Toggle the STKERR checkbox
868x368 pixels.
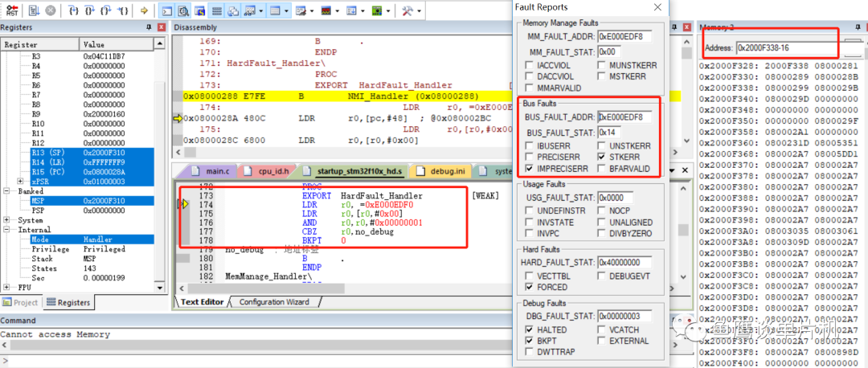pos(602,157)
